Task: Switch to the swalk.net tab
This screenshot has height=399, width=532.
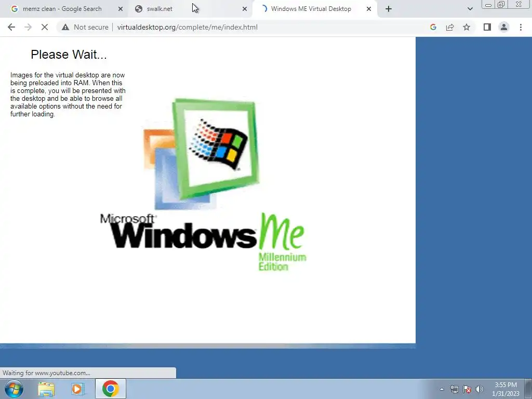Action: (190, 9)
